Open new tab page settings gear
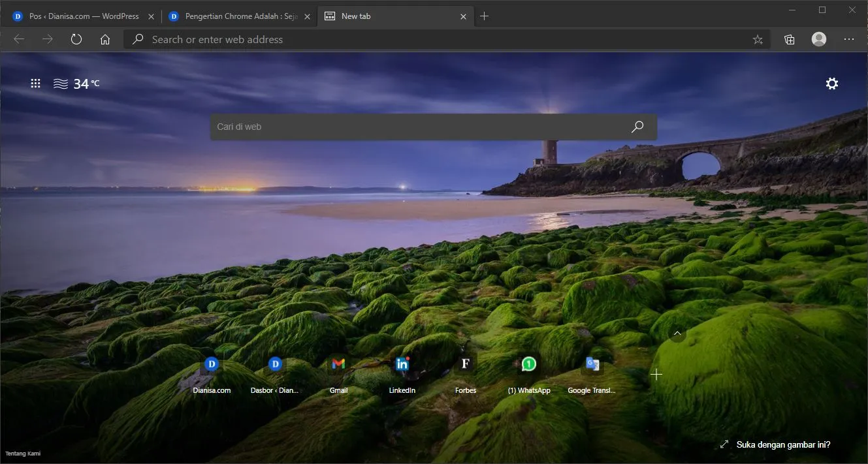This screenshot has width=868, height=464. (x=831, y=83)
